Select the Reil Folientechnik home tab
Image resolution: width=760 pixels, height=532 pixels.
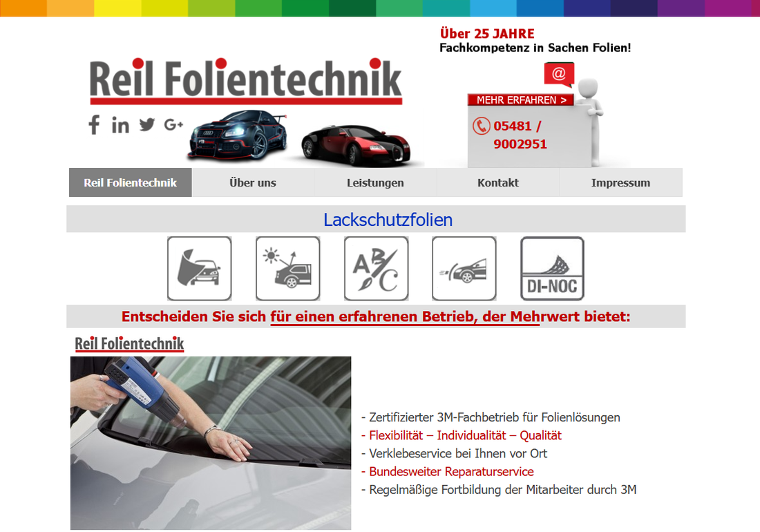pos(131,182)
